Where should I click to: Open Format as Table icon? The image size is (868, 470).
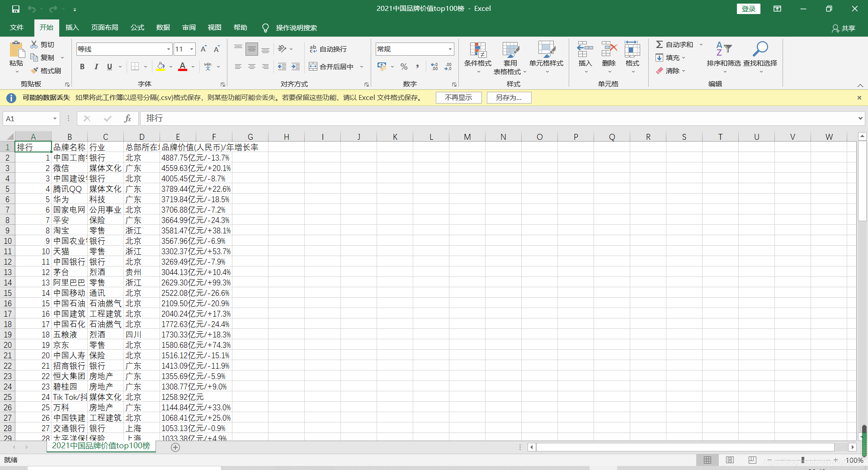tap(510, 50)
